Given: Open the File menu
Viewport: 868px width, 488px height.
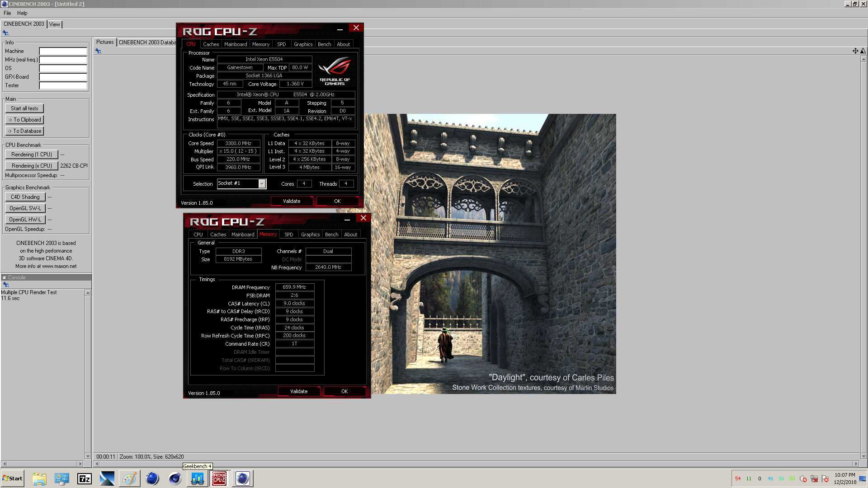Looking at the screenshot, I should coord(7,13).
